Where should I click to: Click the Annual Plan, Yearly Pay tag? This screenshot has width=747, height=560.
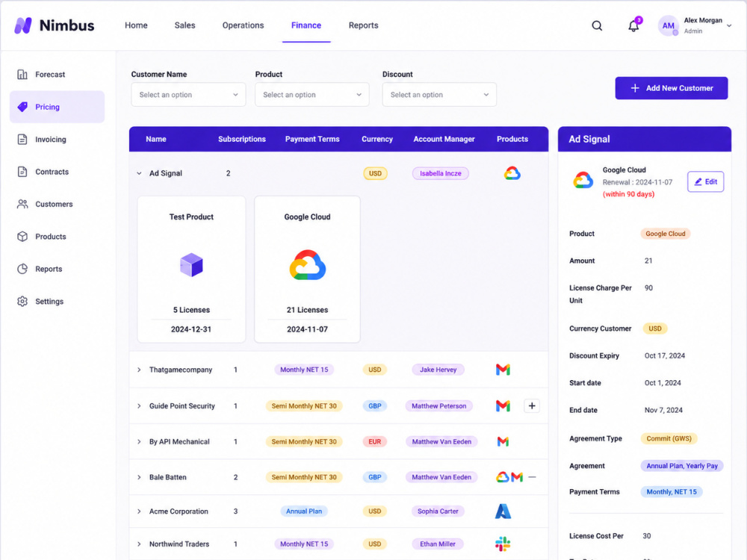coord(682,466)
